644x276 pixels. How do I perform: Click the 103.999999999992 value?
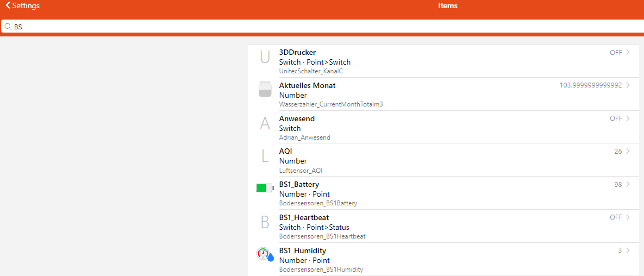[x=591, y=85]
